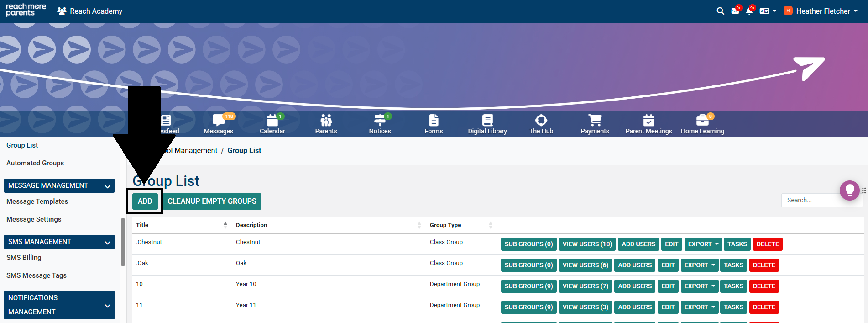Open the Messages icon in navigation
868x323 pixels.
pyautogui.click(x=219, y=121)
